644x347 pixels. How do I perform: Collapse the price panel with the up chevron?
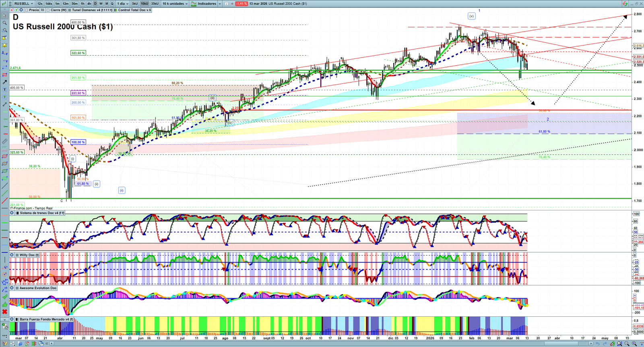pos(4,10)
